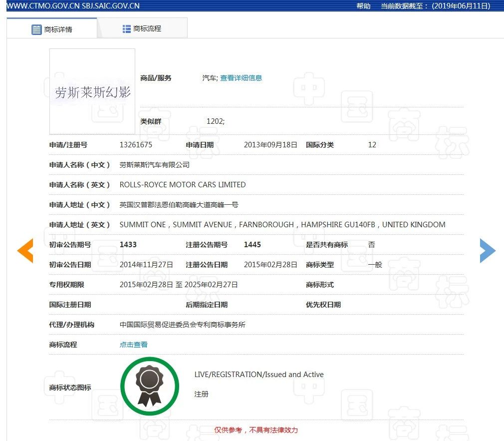Select the SUMMIT ONE English address text
The image size is (504, 441).
[282, 225]
